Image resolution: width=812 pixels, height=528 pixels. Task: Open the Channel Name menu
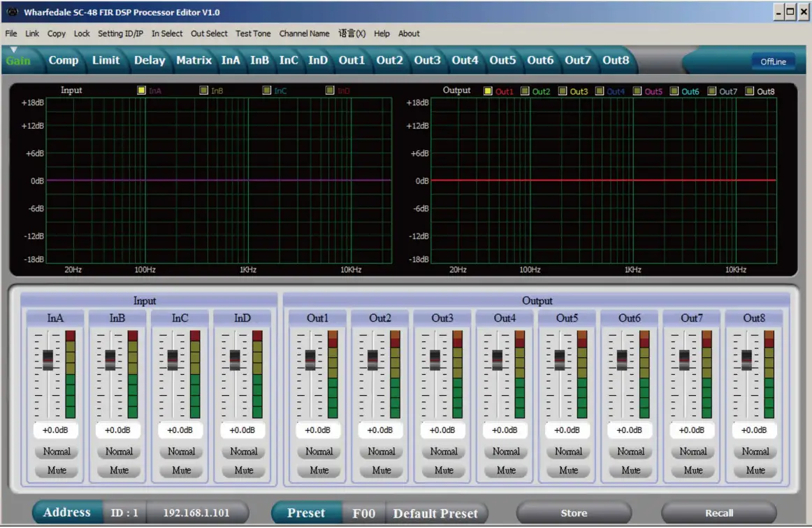[x=304, y=33]
